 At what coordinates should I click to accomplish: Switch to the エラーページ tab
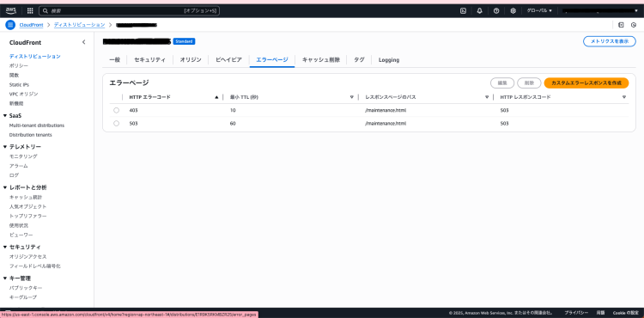tap(272, 60)
